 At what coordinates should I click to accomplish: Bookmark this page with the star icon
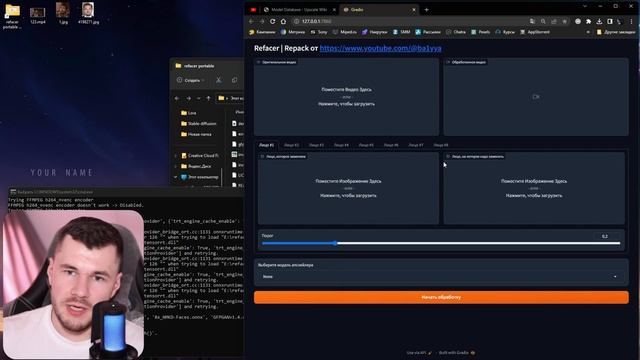click(564, 21)
